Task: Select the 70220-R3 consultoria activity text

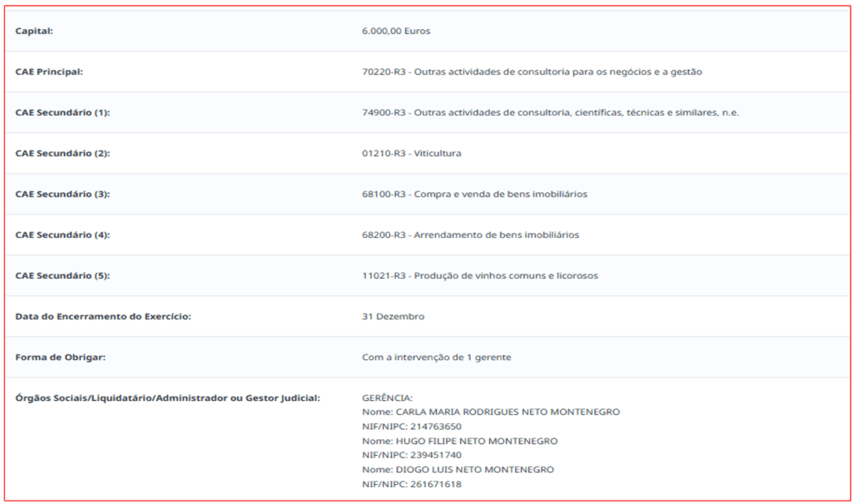Action: click(x=532, y=72)
